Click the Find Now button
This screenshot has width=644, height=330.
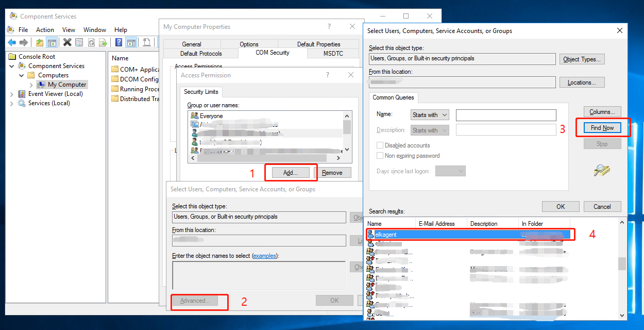[602, 127]
